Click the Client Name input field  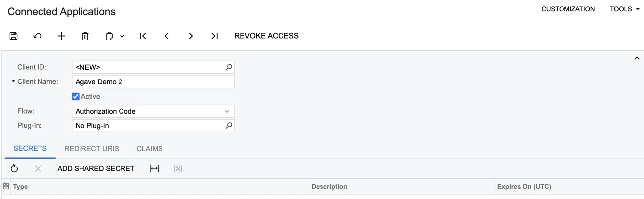click(153, 82)
